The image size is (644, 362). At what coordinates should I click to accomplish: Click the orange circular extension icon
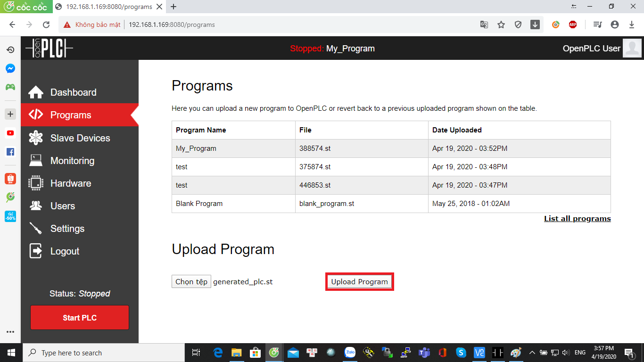[x=556, y=25]
